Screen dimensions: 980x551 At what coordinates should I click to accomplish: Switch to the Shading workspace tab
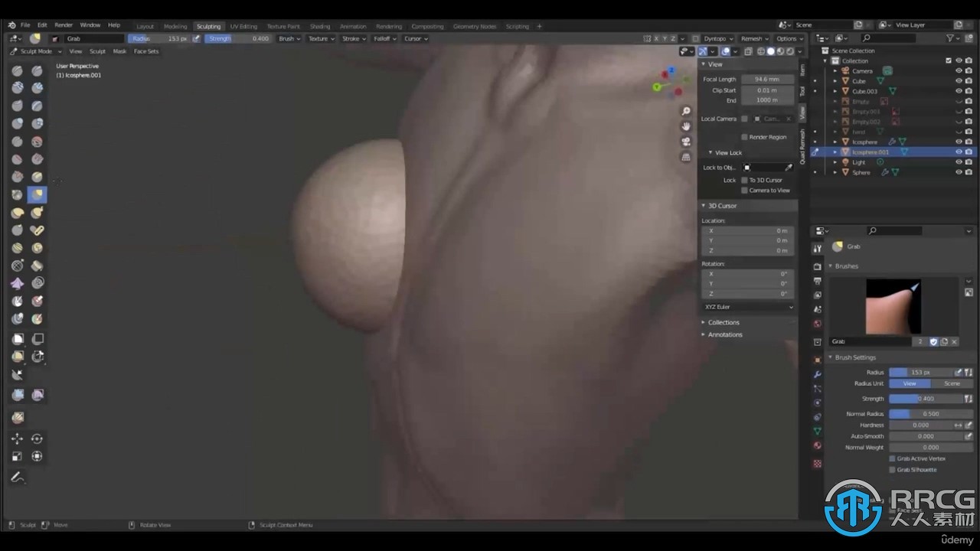(x=320, y=26)
